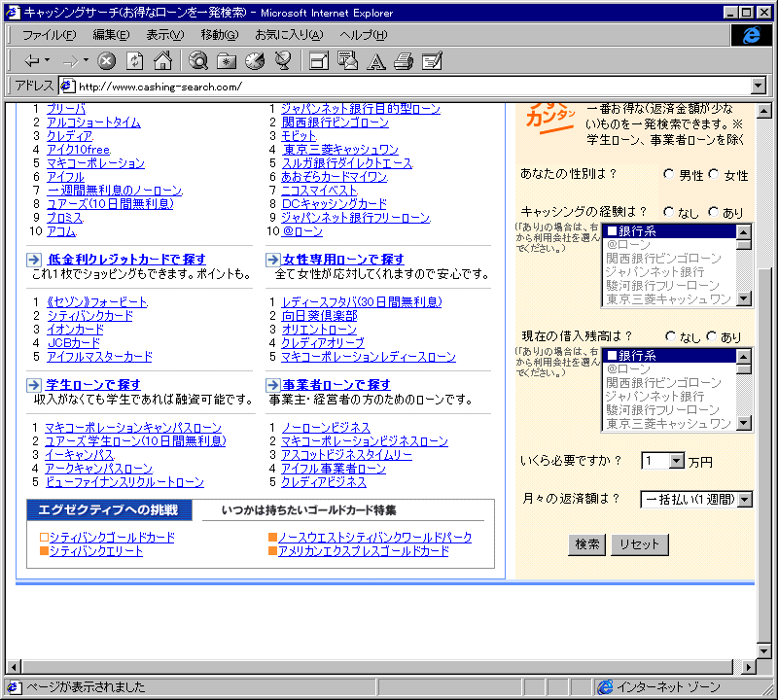The height and width of the screenshot is (700, 778).
Task: Click the Home icon in toolbar
Action: pos(162,60)
